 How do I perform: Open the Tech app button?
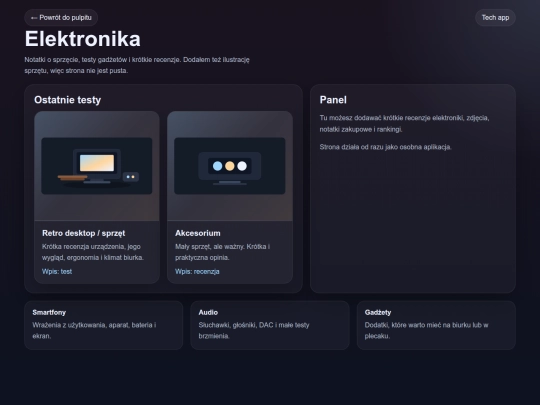495,18
